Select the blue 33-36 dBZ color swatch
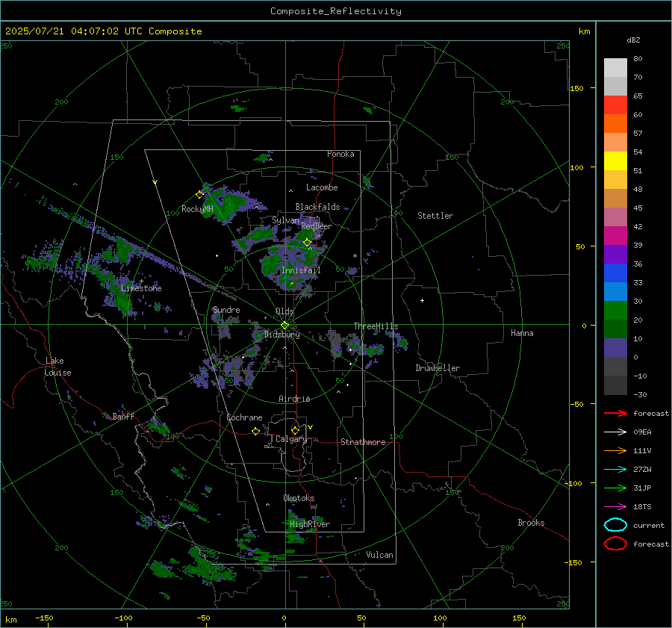The width and height of the screenshot is (672, 628). tap(615, 273)
